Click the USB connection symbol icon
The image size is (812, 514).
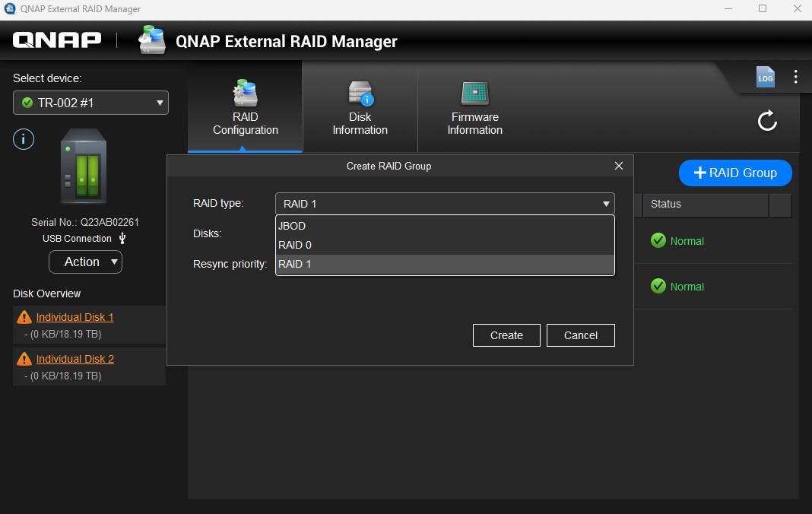(122, 238)
